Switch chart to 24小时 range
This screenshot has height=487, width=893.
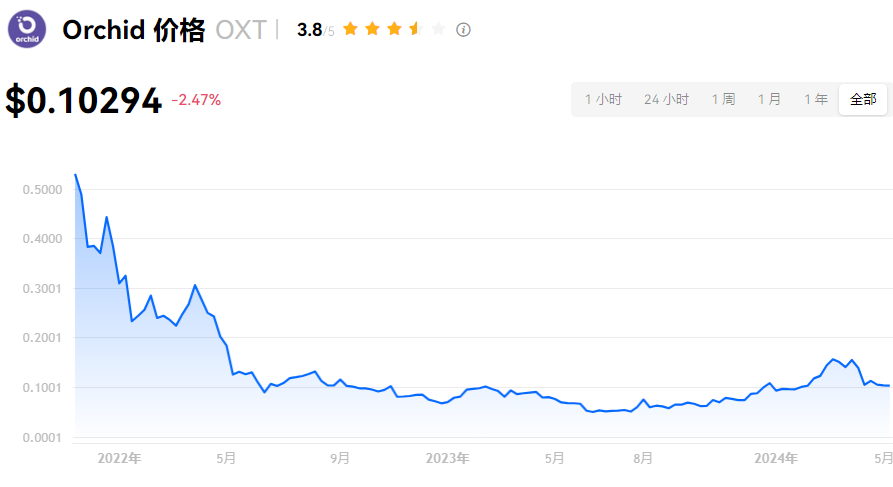[666, 100]
